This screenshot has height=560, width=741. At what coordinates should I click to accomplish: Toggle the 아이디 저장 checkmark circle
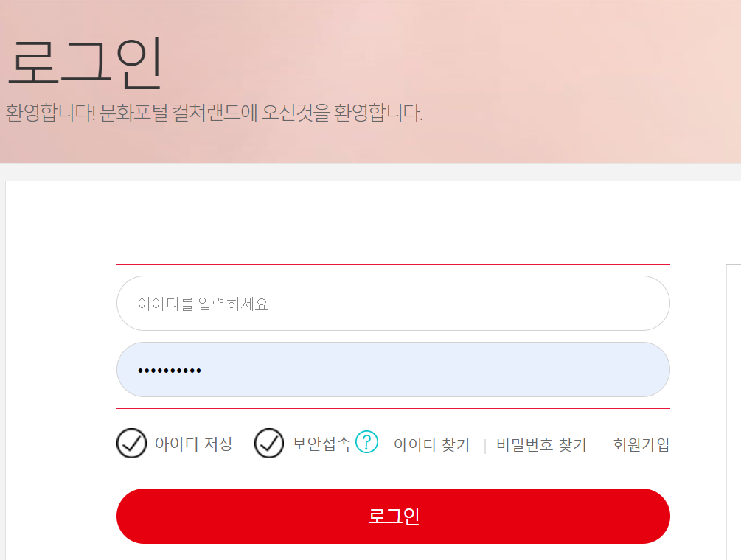coord(131,444)
